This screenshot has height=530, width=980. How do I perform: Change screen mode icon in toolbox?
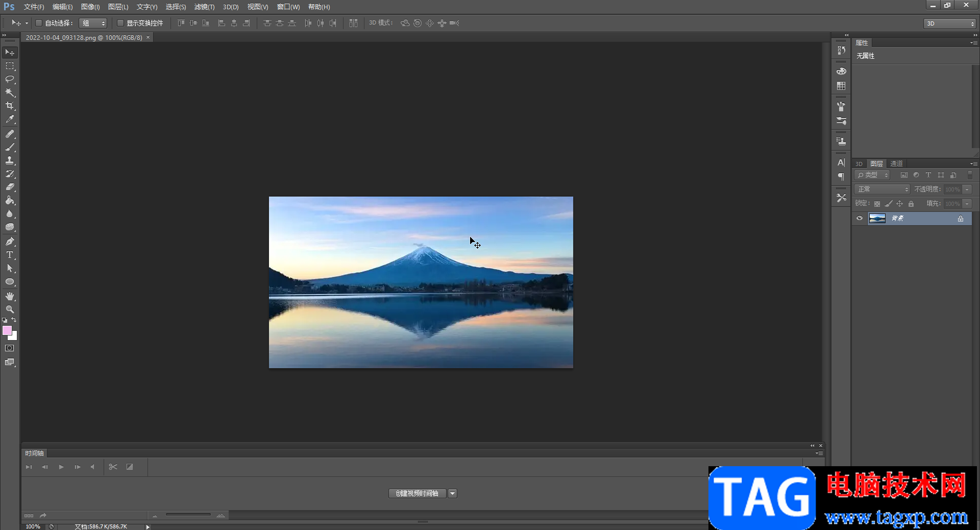(10, 362)
